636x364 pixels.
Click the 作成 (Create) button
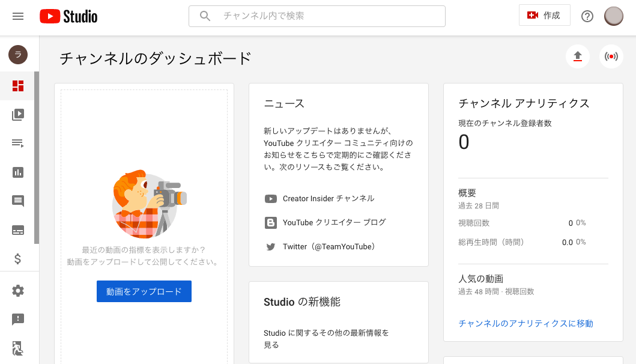[x=544, y=14]
